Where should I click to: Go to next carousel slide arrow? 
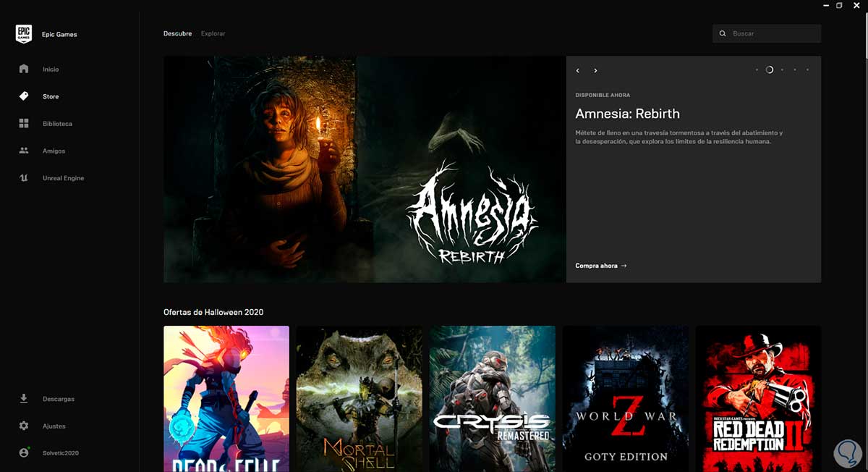click(x=595, y=70)
